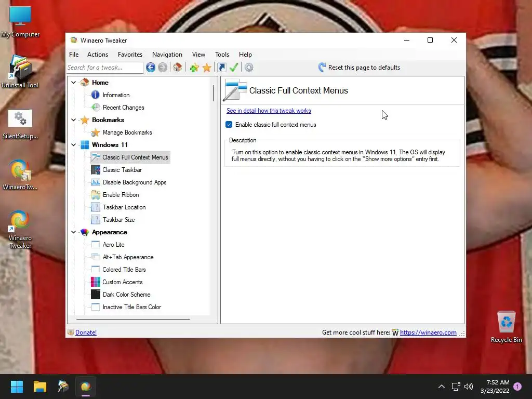Click the Bookmarks gold star toolbar icon
The height and width of the screenshot is (399, 532).
pyautogui.click(x=207, y=68)
